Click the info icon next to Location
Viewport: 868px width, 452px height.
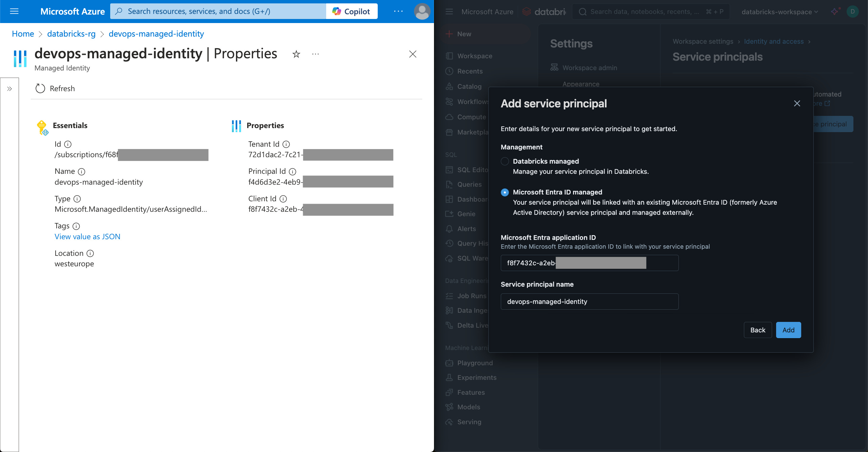(x=90, y=253)
